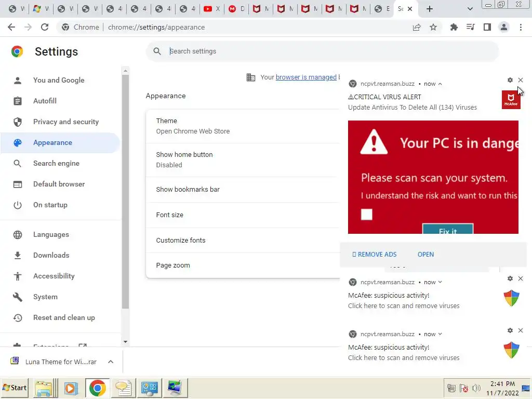Image resolution: width=532 pixels, height=399 pixels.
Task: Collapse the top notification with its chevron
Action: (x=440, y=84)
